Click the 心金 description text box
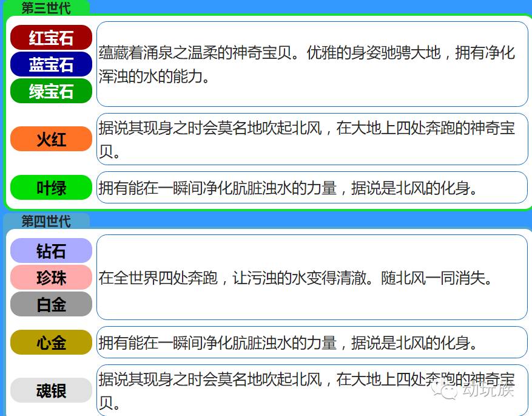Screen dimensions: 532x416 [309, 343]
